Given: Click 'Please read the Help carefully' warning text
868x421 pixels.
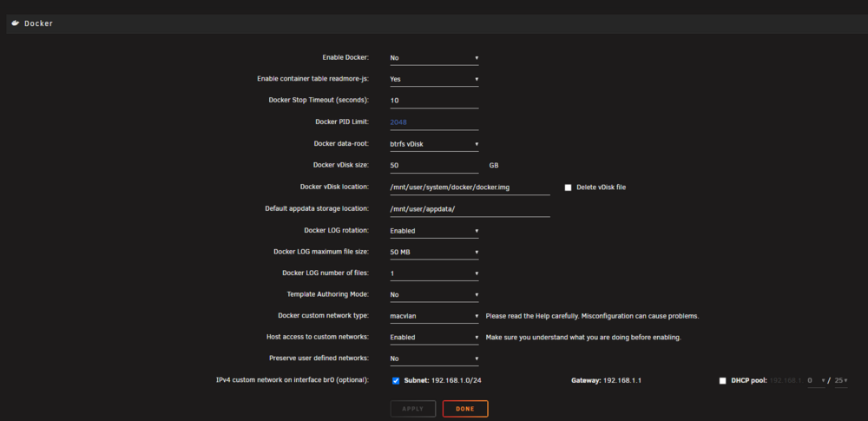Looking at the screenshot, I should 592,316.
